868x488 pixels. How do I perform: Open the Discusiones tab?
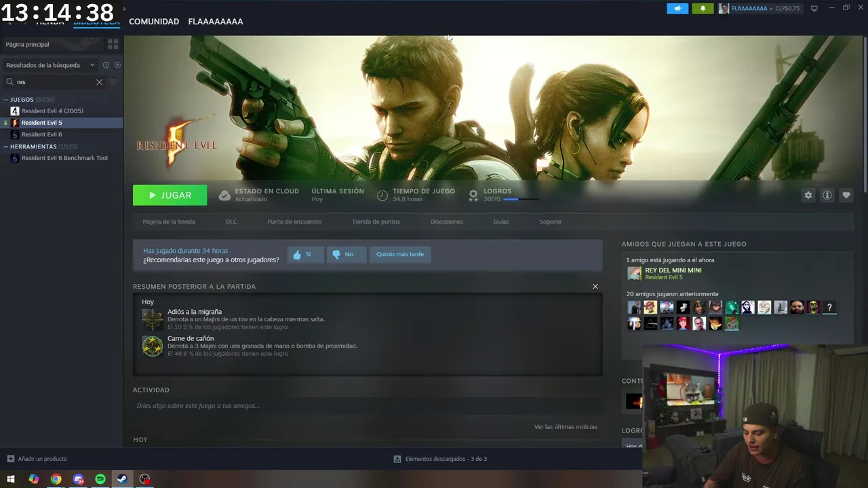447,222
